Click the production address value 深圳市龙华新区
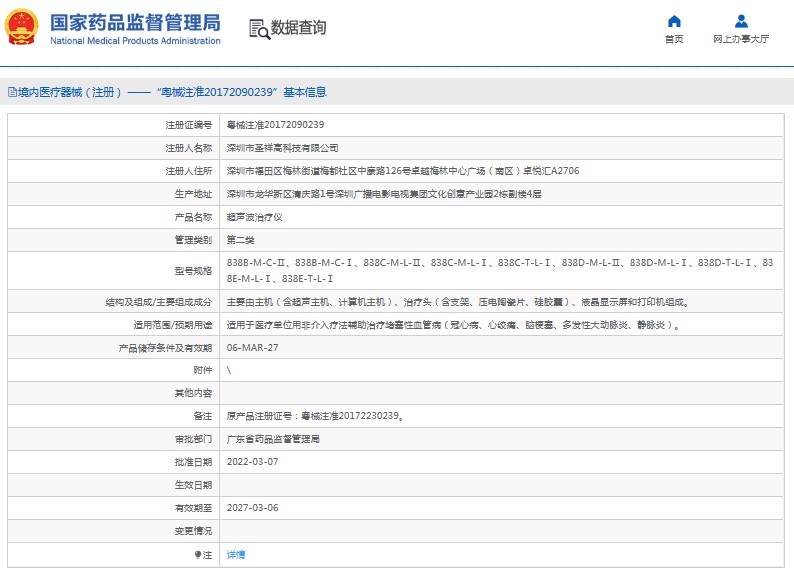Screen dimensions: 794x574 pos(384,194)
